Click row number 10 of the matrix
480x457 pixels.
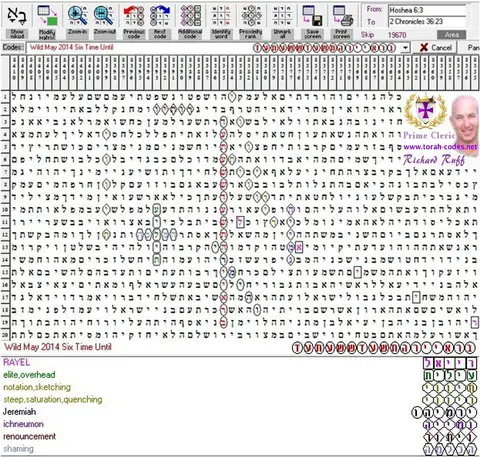(x=5, y=210)
